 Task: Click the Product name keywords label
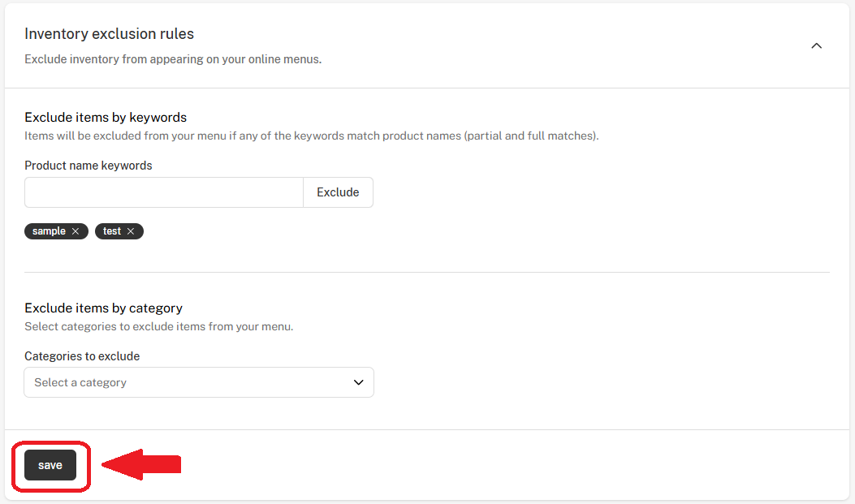(89, 166)
